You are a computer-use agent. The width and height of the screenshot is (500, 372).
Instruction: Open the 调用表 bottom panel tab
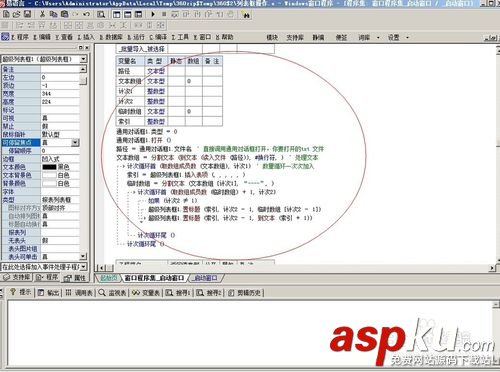tap(79, 293)
